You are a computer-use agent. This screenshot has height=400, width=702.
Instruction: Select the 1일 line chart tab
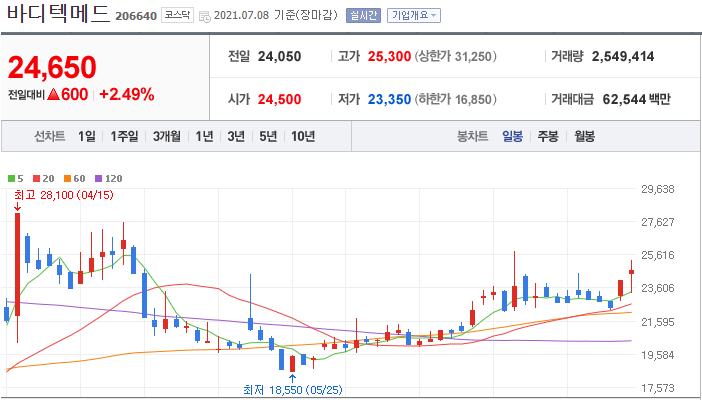click(x=87, y=136)
